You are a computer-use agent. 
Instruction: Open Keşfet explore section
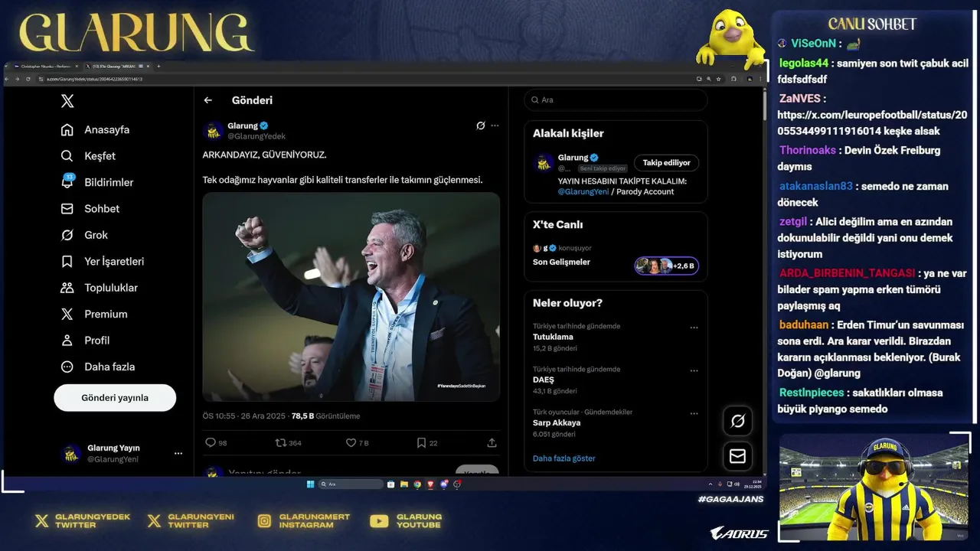(x=88, y=156)
